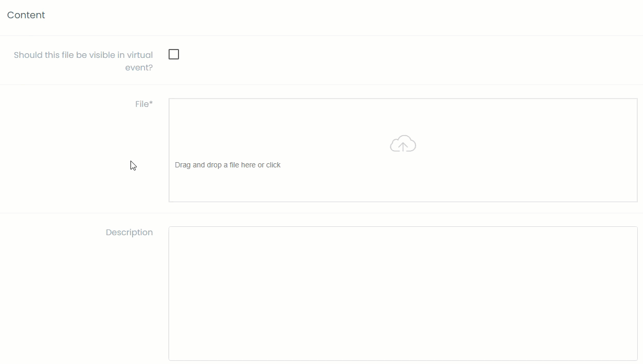Click the 'File*' field label
Viewport: 643px width, 364px height.
tap(144, 104)
